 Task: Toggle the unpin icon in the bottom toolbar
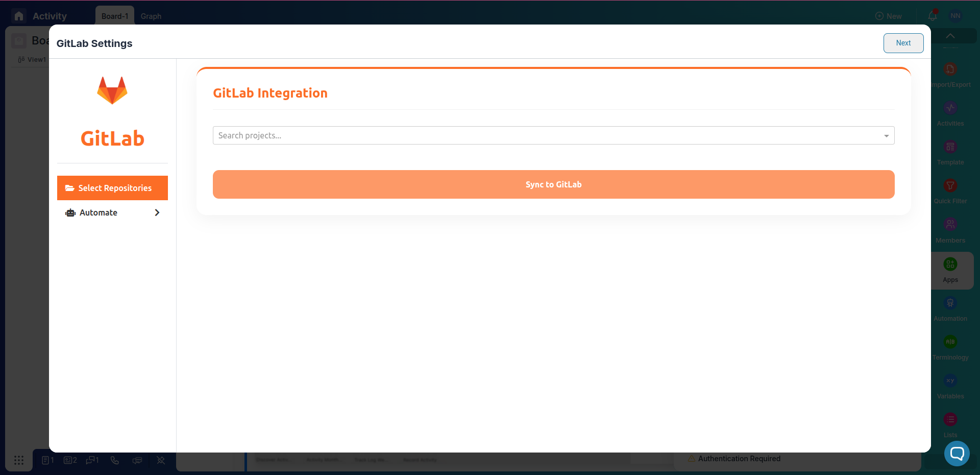[160, 460]
